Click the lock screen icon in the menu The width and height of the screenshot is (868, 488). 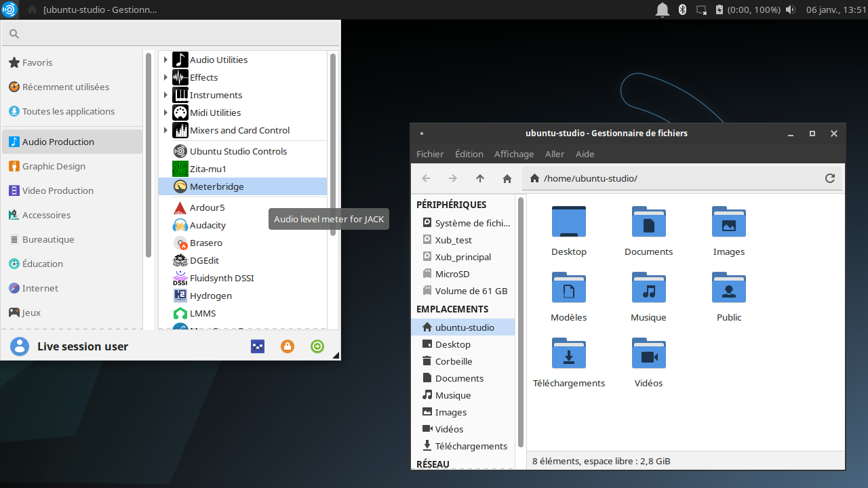pyautogui.click(x=288, y=346)
